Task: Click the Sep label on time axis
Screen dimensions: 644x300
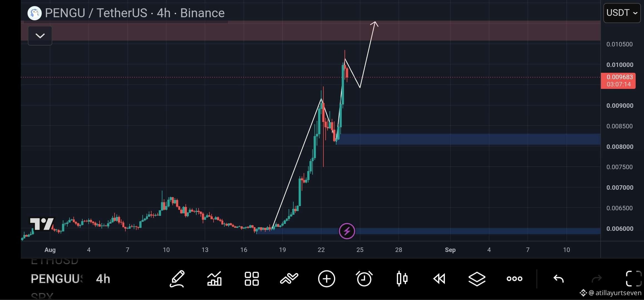Action: 450,250
